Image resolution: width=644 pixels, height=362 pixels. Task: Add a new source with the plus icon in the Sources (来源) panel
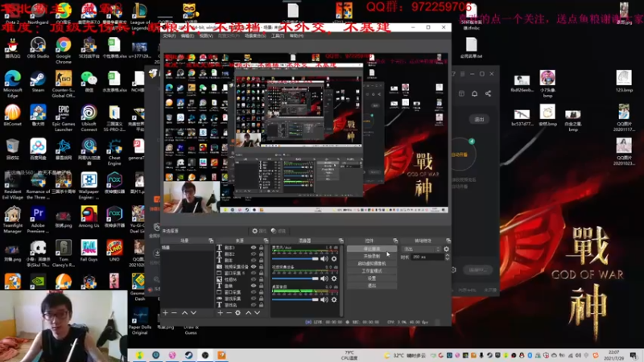(x=220, y=313)
